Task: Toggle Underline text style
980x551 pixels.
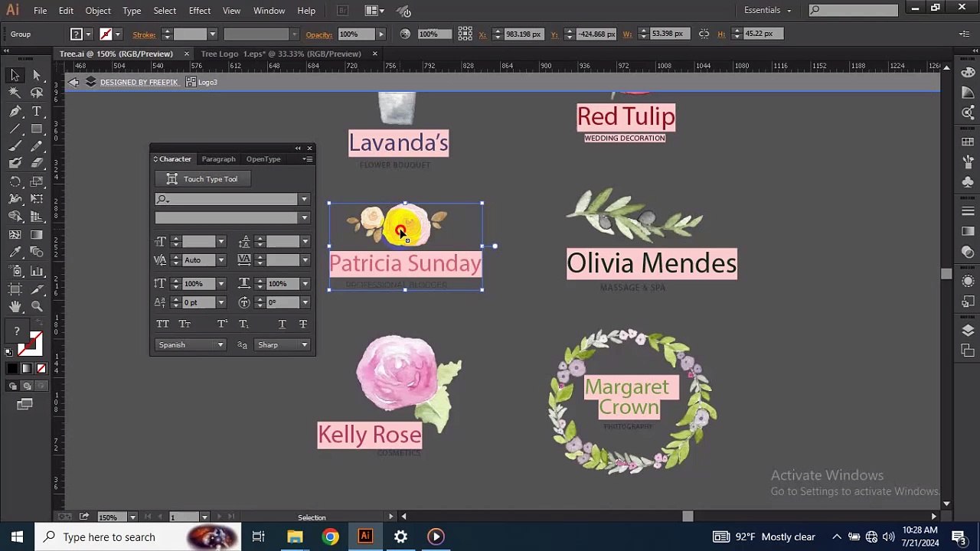Action: coord(282,324)
